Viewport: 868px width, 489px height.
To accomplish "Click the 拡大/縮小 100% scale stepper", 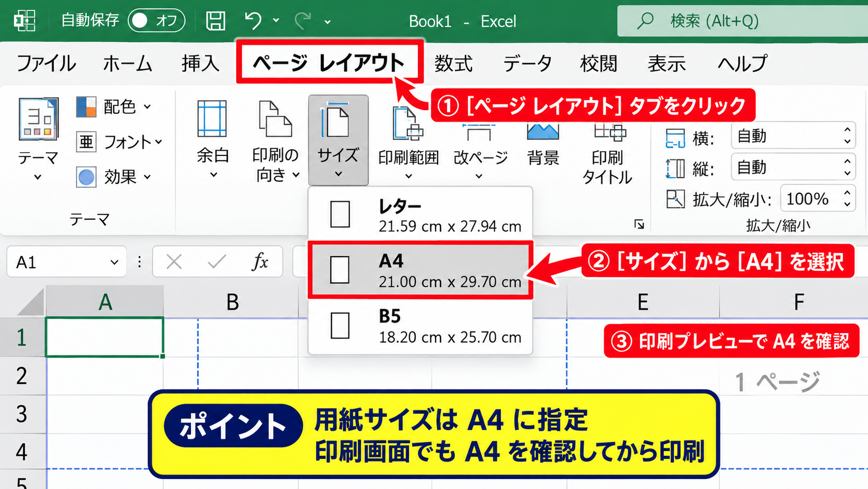I will pyautogui.click(x=847, y=199).
